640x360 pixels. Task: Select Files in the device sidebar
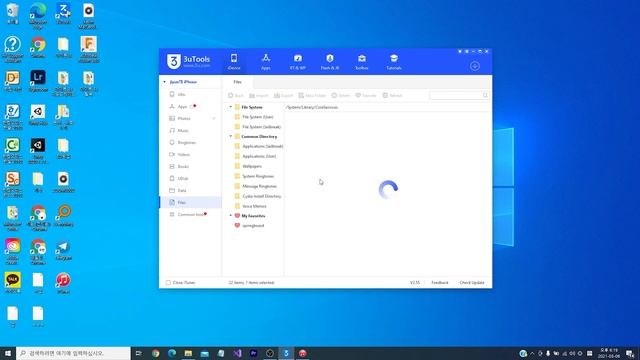point(190,202)
